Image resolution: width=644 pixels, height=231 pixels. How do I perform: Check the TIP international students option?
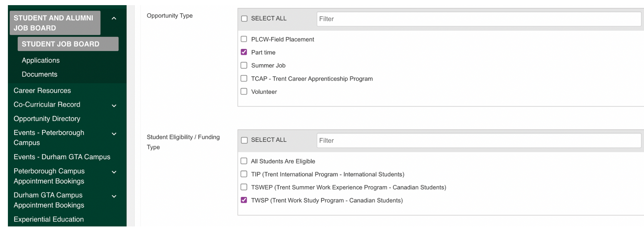(x=244, y=174)
